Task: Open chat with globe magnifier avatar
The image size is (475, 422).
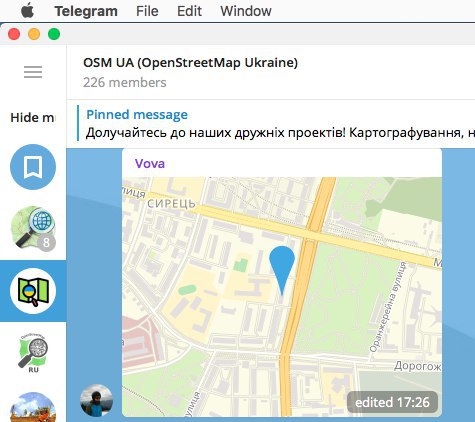Action: [33, 228]
